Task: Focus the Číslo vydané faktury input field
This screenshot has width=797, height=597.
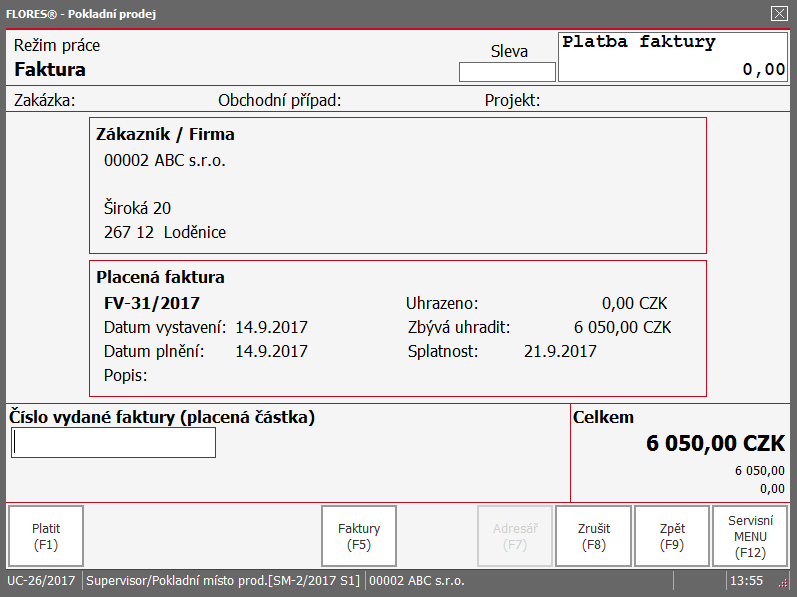Action: point(113,443)
